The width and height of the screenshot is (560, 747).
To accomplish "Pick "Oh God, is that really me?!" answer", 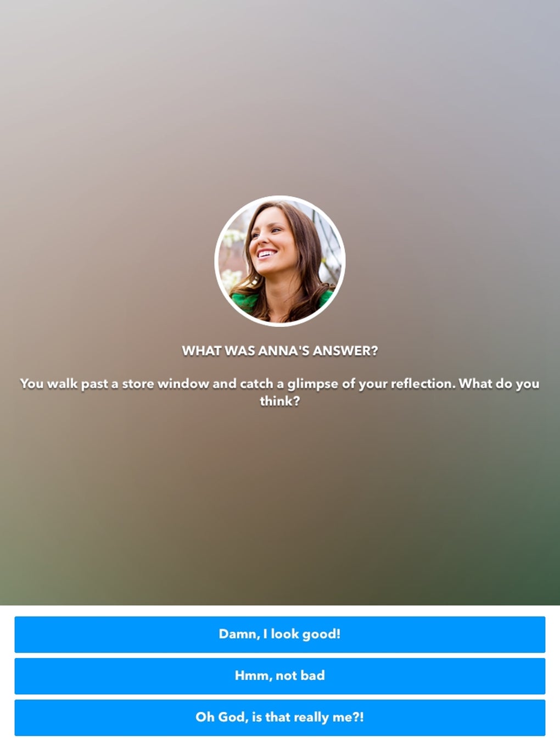I will (279, 717).
